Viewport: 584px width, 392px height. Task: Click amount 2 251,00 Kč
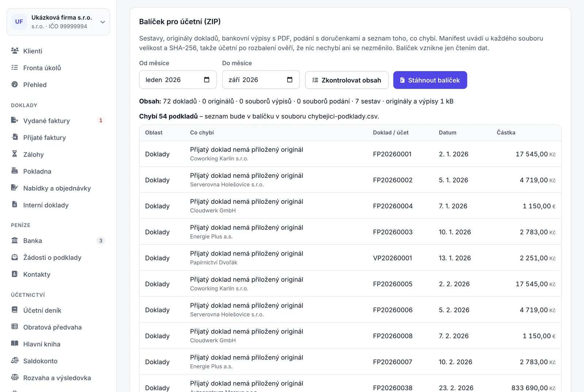point(538,258)
